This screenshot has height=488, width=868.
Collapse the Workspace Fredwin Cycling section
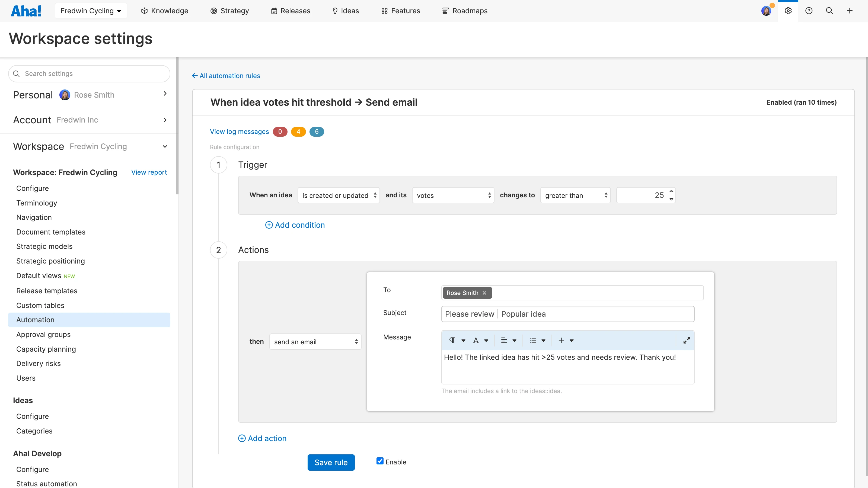click(165, 146)
